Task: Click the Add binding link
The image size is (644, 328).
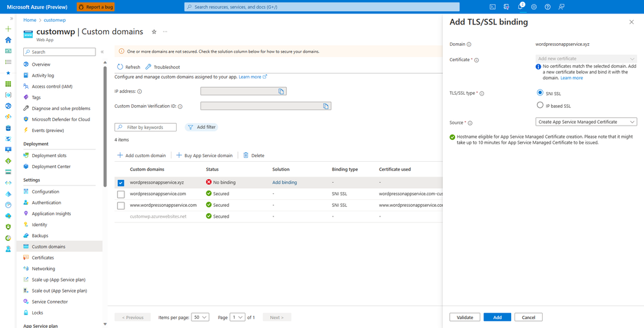Action: pos(285,182)
